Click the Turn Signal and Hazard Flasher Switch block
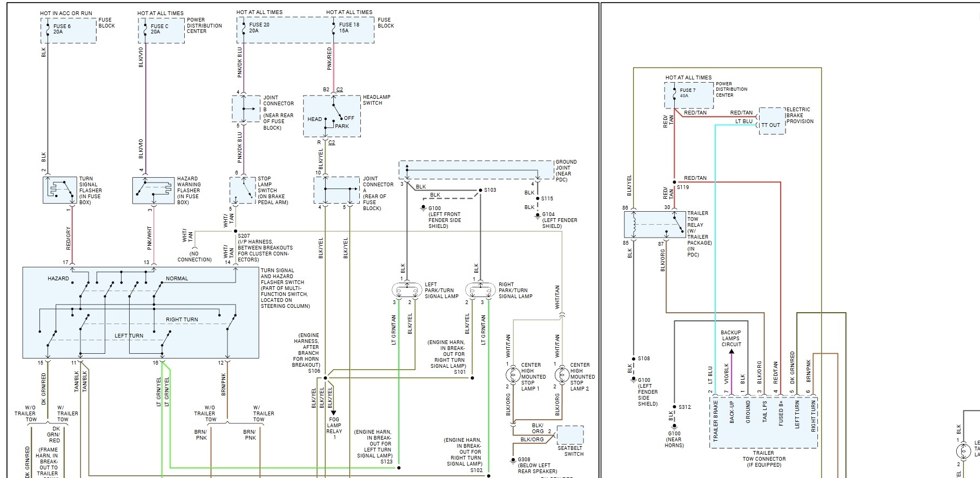 (140, 312)
